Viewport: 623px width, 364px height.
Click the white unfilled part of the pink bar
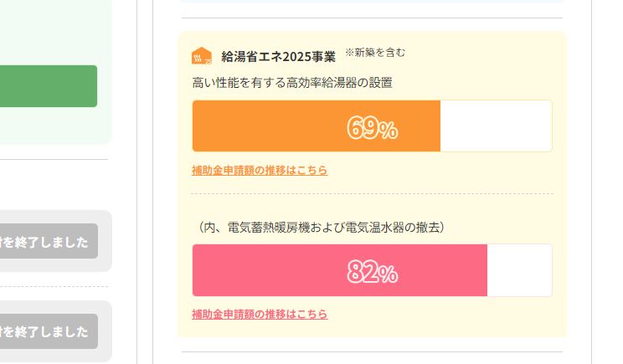(x=519, y=270)
